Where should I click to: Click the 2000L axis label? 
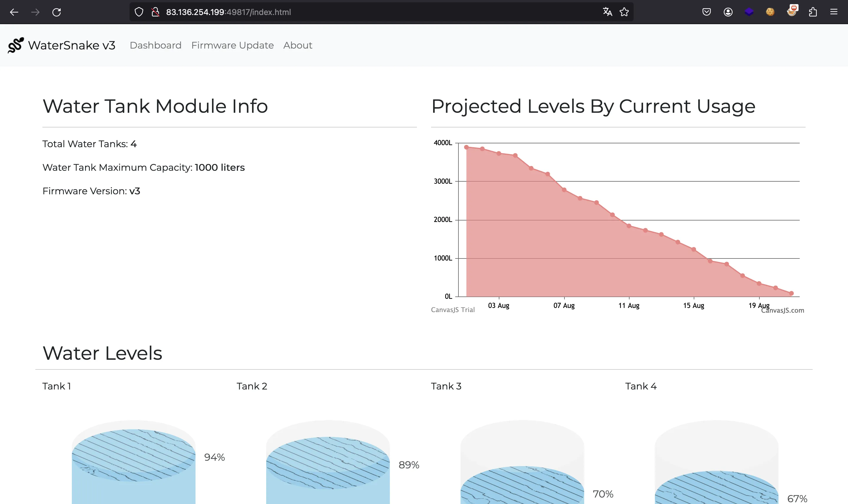[x=443, y=220]
